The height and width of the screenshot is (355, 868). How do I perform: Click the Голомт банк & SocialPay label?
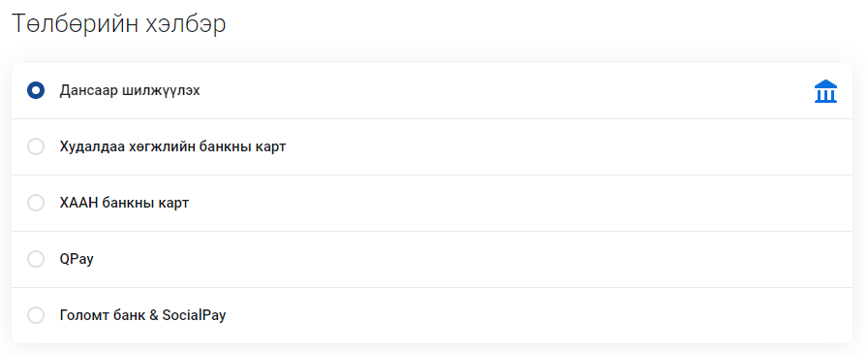point(142,315)
